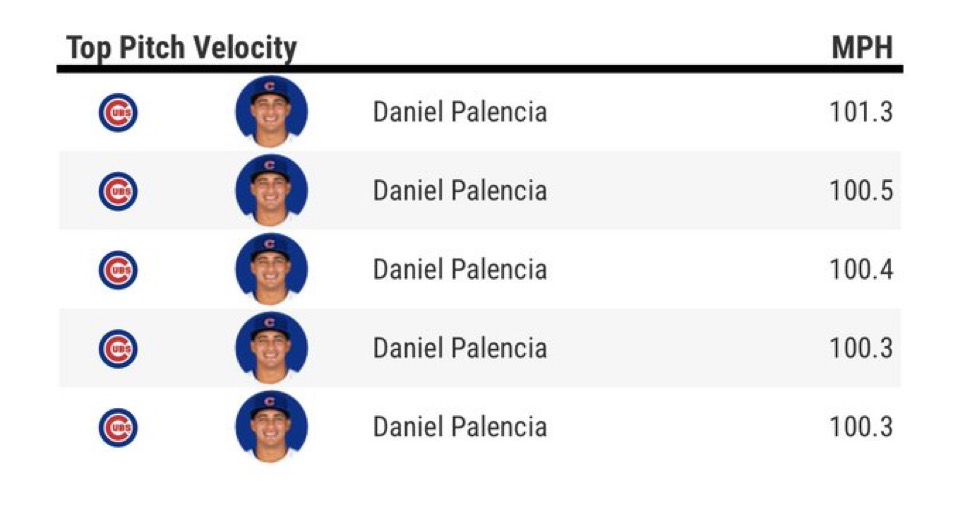Image resolution: width=959 pixels, height=507 pixels.
Task: Click the Daniel Palencia name in the second row
Action: 460,191
